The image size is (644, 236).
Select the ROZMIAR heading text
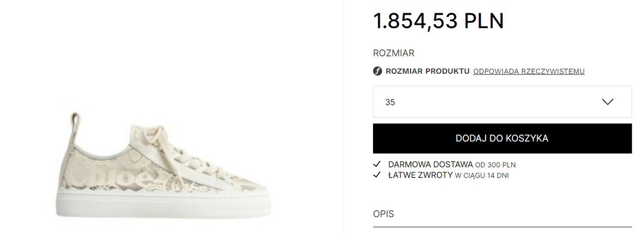(x=393, y=53)
